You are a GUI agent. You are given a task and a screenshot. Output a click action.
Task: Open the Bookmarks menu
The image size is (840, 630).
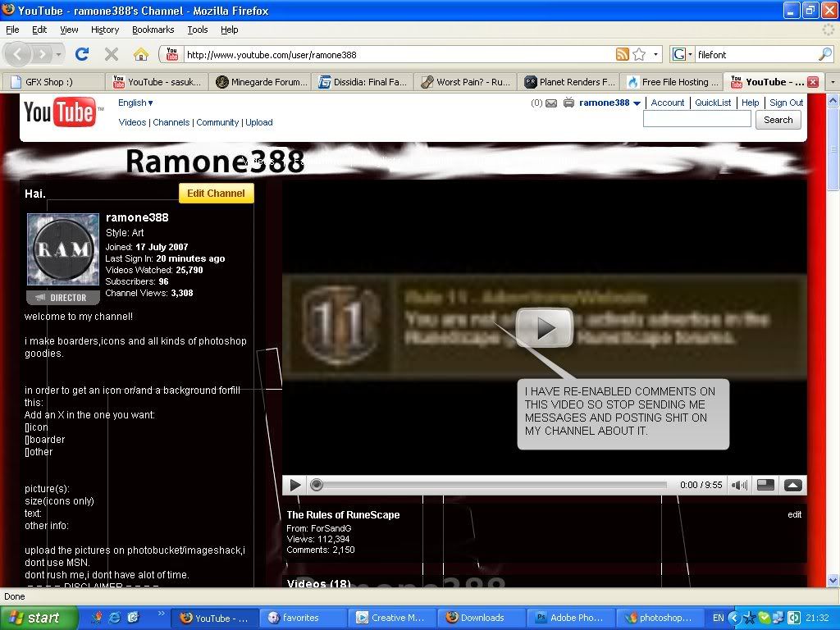pos(153,30)
